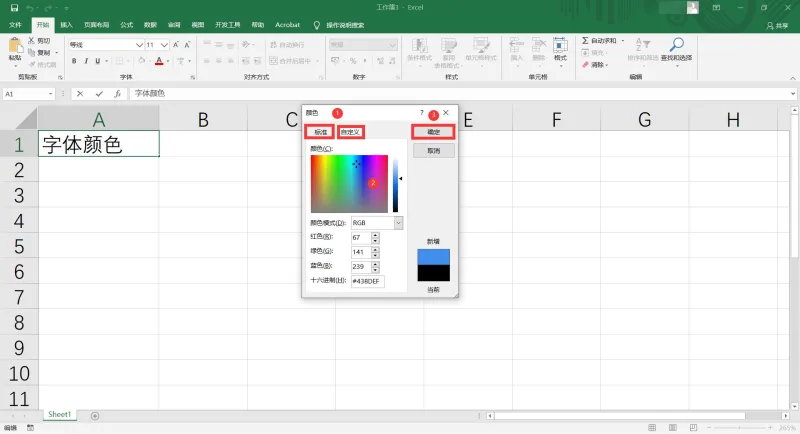This screenshot has width=800, height=434.
Task: Toggle Underline formatting icon
Action: coord(97,61)
